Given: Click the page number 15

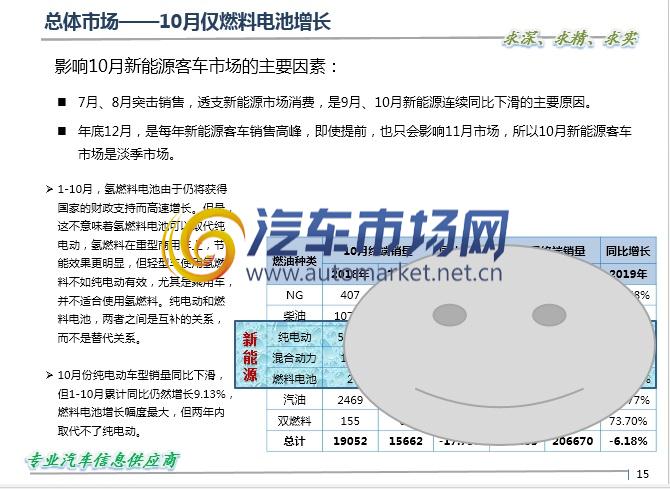Looking at the screenshot, I should coord(642,474).
